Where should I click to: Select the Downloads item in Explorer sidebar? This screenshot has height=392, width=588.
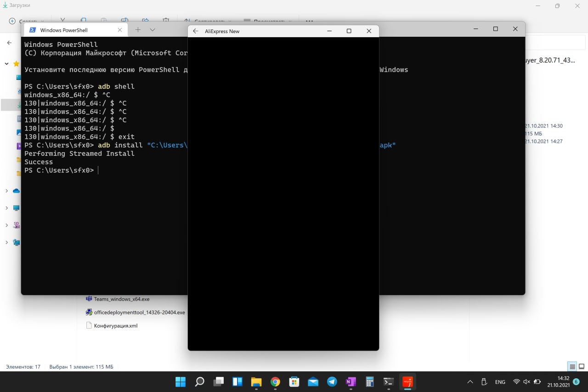click(x=11, y=105)
